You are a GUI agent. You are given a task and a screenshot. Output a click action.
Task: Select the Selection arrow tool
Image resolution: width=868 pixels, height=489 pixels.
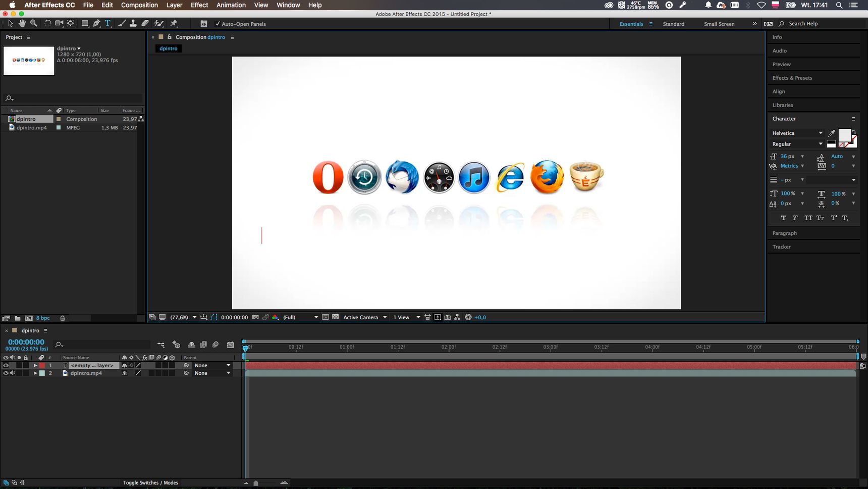point(10,23)
